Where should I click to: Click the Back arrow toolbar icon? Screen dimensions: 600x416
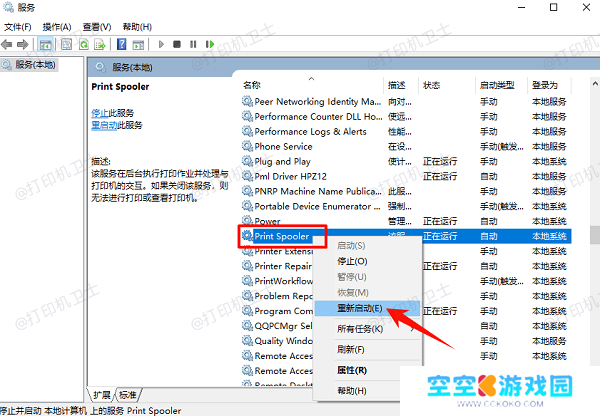coord(9,44)
